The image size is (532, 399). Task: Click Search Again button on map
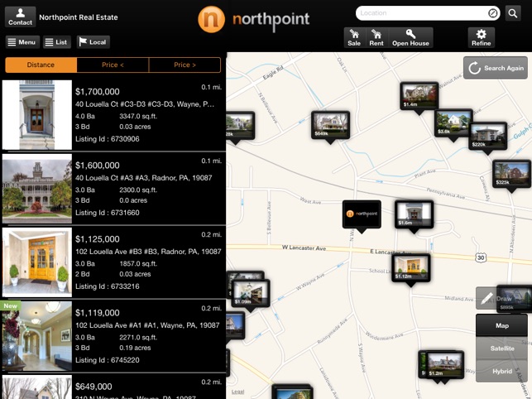coord(496,68)
